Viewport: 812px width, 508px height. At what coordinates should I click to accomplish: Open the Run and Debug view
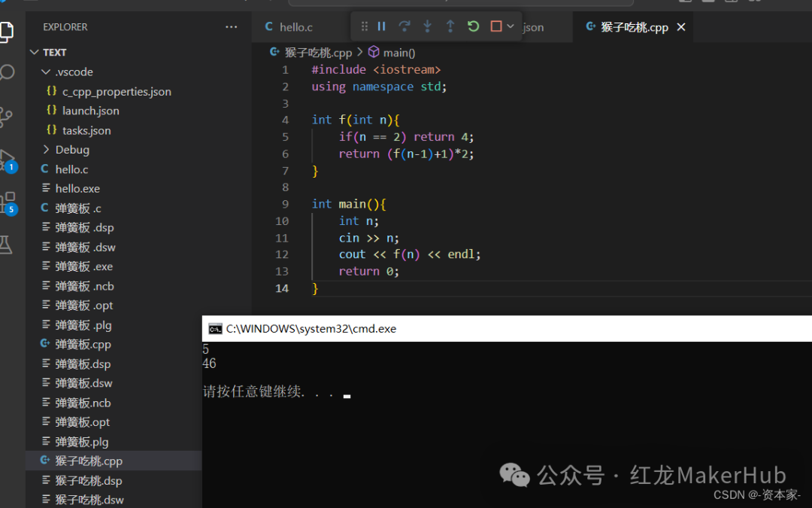pyautogui.click(x=8, y=161)
